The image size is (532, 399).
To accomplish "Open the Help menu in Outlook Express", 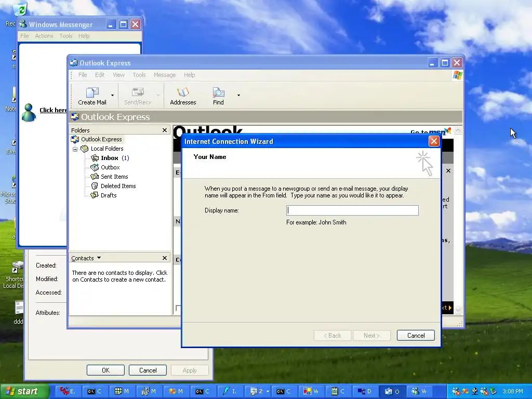I will click(x=189, y=75).
